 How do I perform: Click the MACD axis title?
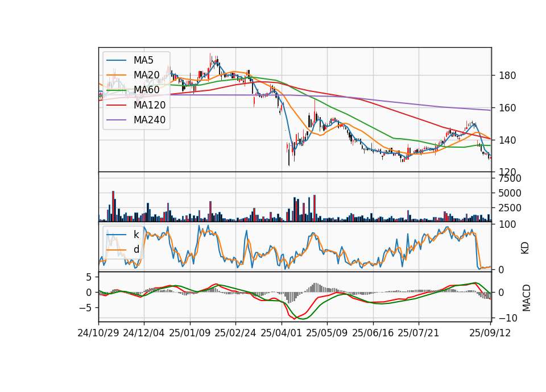point(527,298)
